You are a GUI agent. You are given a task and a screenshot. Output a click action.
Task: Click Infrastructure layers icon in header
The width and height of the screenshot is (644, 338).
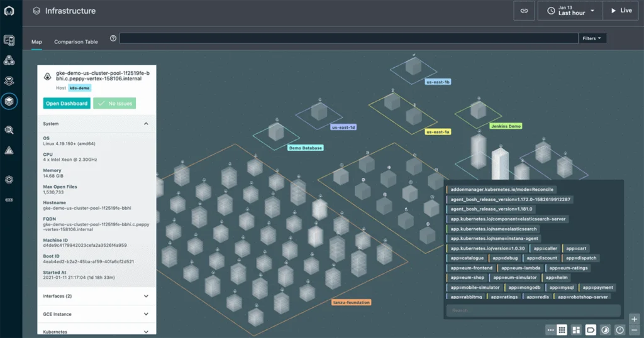point(36,11)
